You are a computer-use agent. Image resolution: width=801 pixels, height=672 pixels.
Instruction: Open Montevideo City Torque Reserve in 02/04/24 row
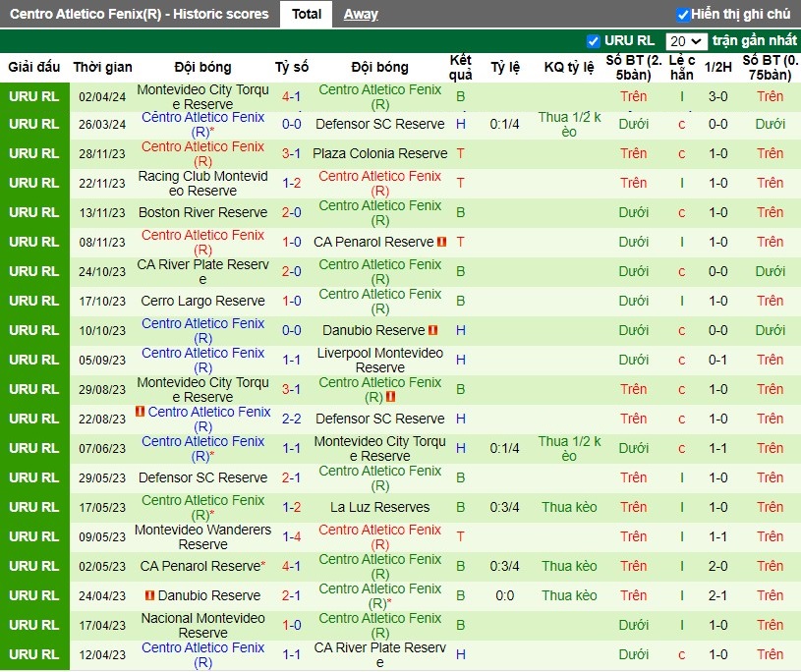(x=202, y=96)
